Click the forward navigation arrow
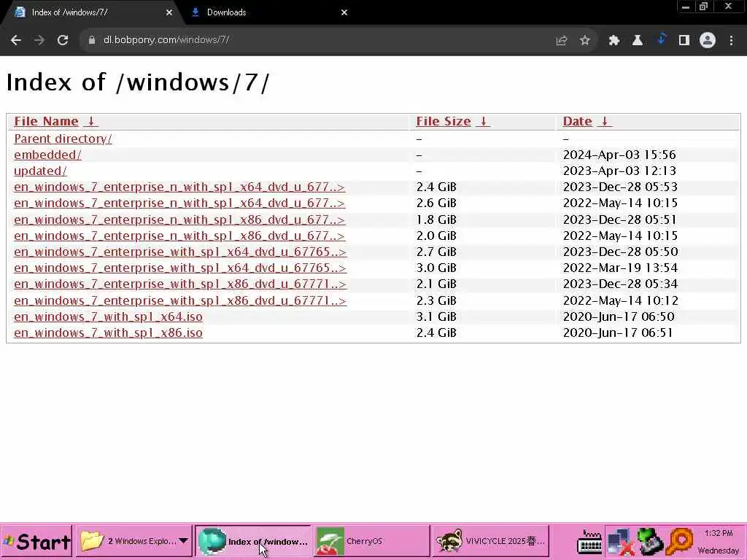747x560 pixels. (x=39, y=41)
